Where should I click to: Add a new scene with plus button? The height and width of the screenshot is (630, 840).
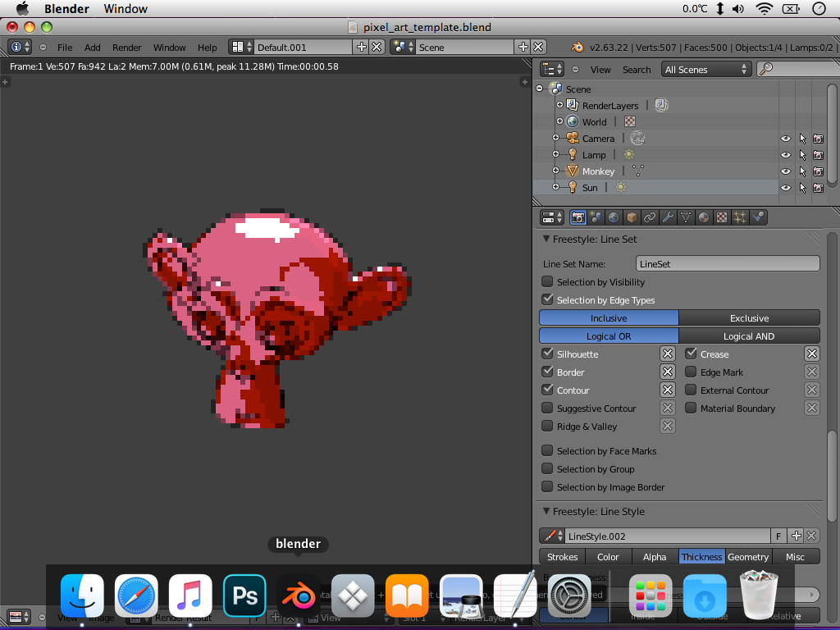pyautogui.click(x=523, y=47)
